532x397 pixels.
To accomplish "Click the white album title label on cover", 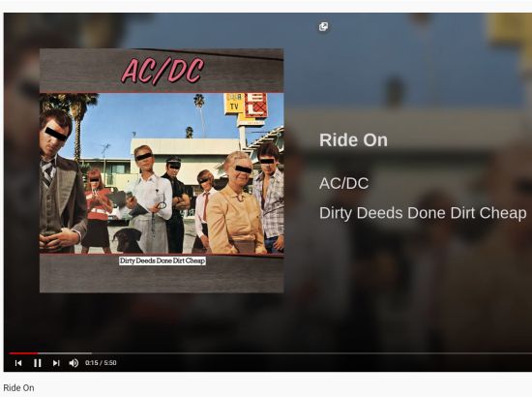I will point(163,260).
